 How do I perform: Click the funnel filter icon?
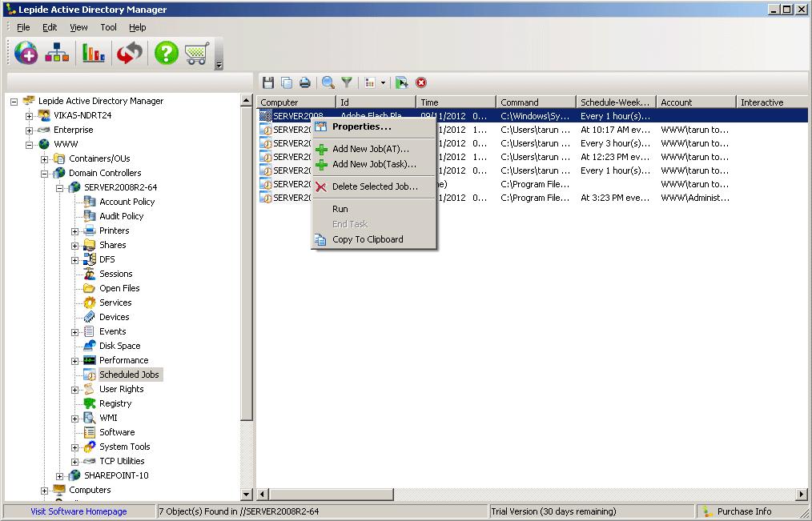click(347, 82)
